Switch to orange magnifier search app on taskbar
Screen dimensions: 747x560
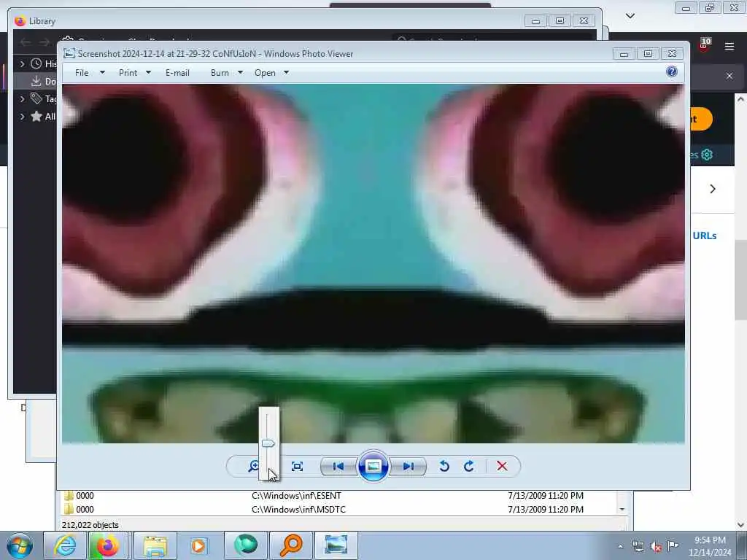tap(291, 545)
